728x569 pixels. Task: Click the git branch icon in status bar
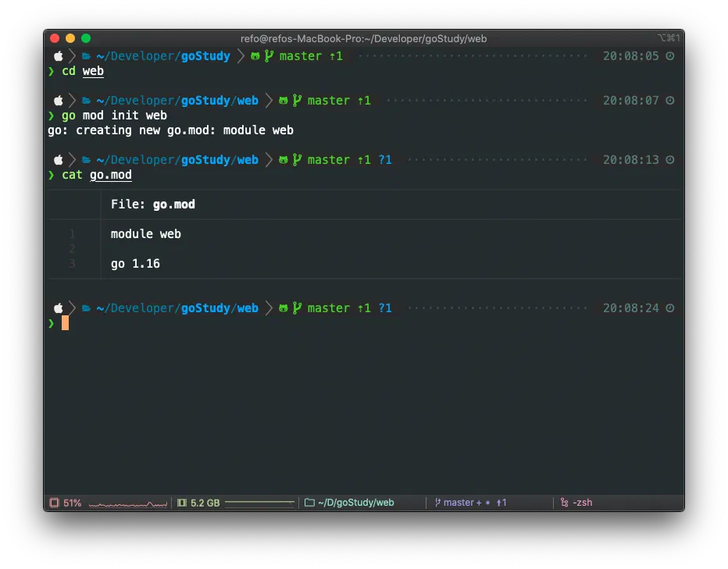click(437, 503)
